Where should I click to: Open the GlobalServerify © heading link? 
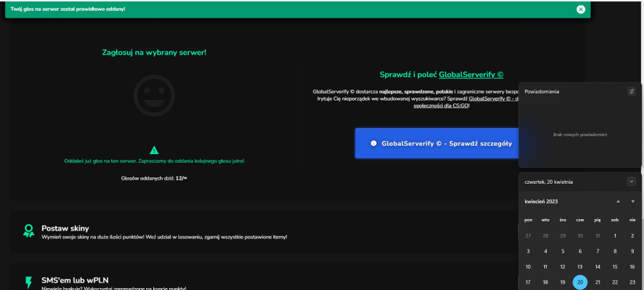click(x=471, y=75)
